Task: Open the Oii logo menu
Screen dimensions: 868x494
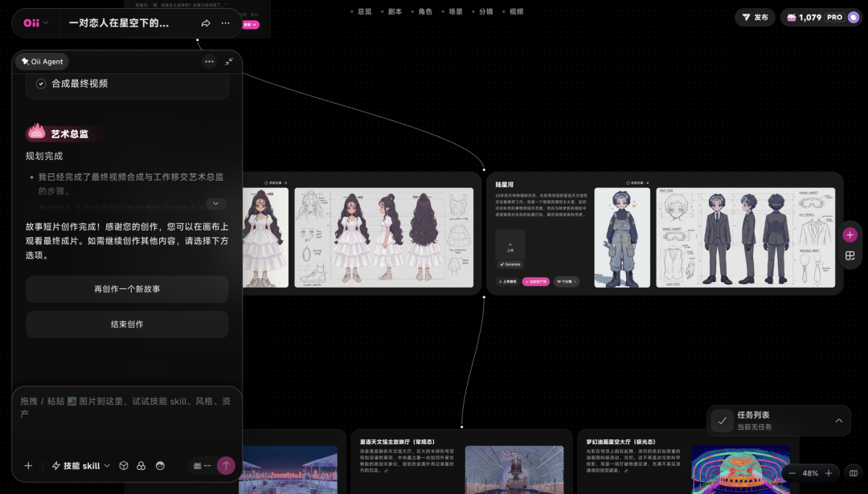Action: point(35,23)
